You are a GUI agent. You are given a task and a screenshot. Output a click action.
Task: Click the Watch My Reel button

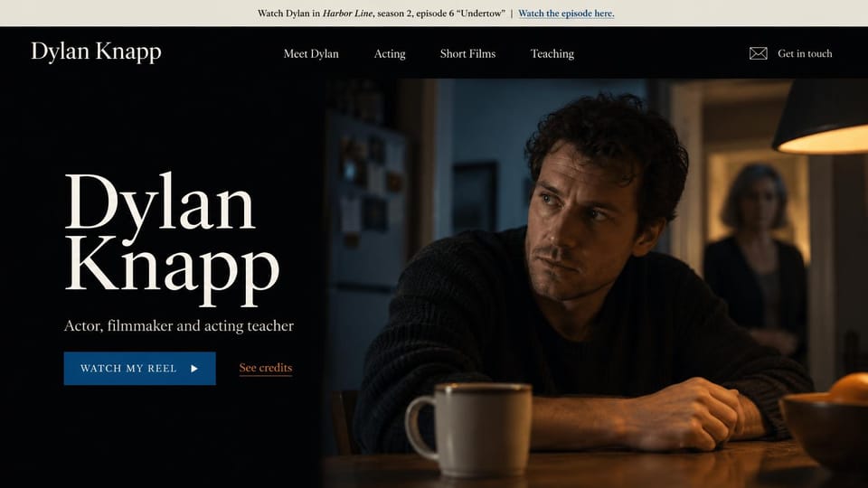point(139,368)
